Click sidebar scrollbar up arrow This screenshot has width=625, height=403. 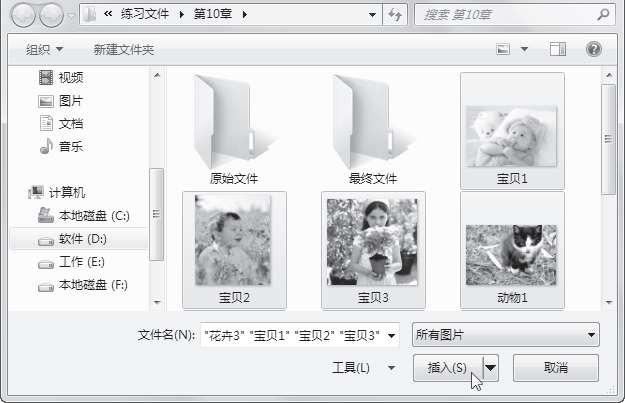[x=157, y=75]
